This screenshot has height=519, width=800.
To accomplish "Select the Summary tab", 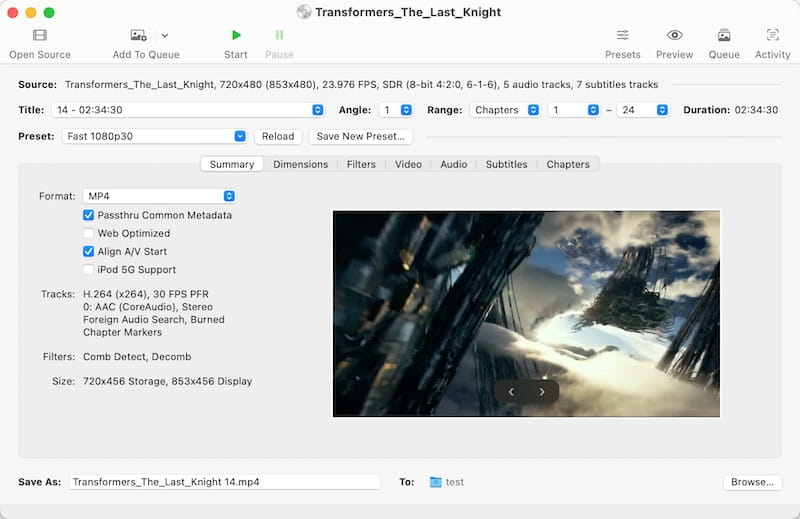I will (x=232, y=164).
